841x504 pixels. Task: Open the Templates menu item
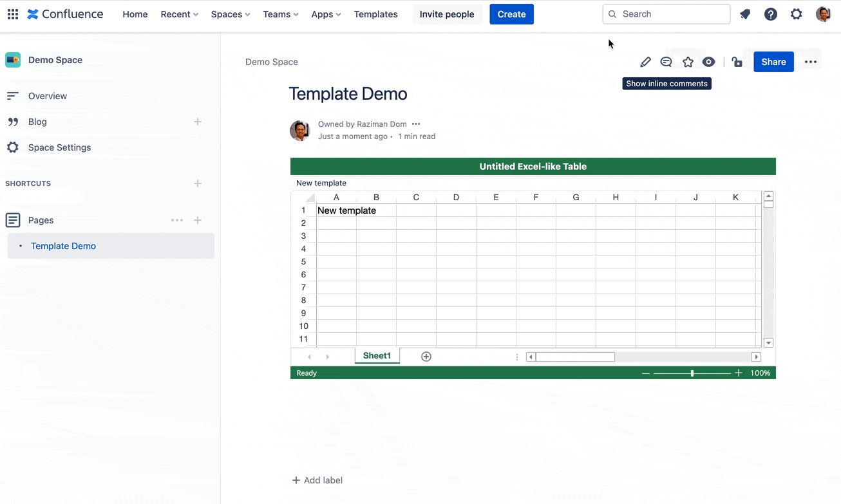[x=375, y=14]
